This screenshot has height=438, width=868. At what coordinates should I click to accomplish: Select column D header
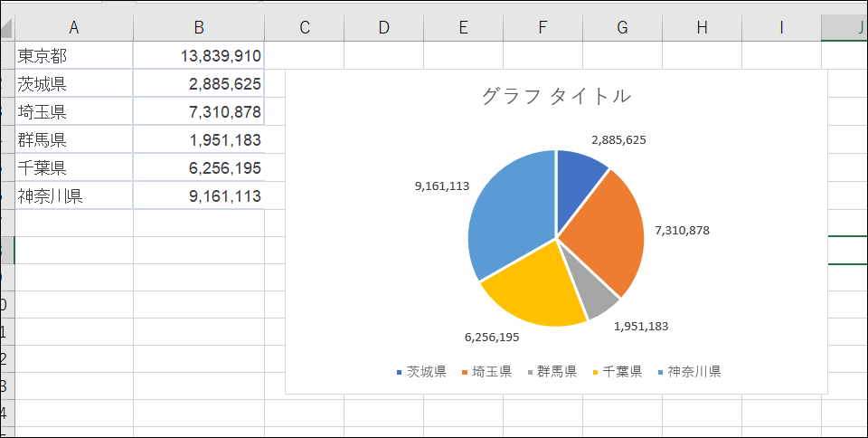pos(383,28)
